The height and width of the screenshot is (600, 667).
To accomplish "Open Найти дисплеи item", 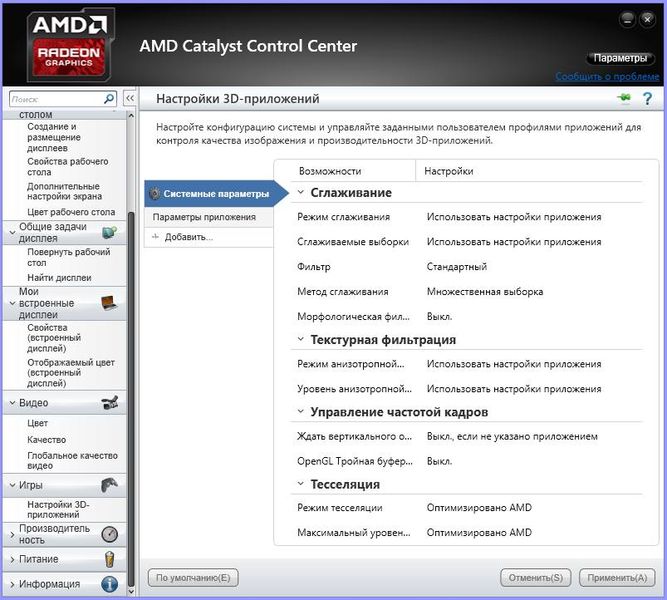I will [x=59, y=277].
